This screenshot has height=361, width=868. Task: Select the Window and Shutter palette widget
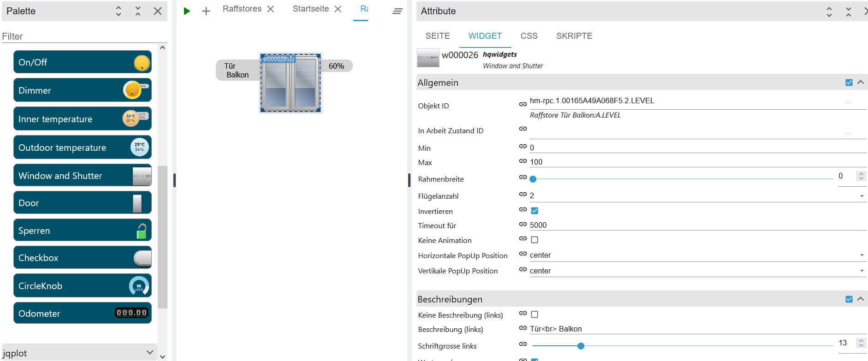click(83, 176)
